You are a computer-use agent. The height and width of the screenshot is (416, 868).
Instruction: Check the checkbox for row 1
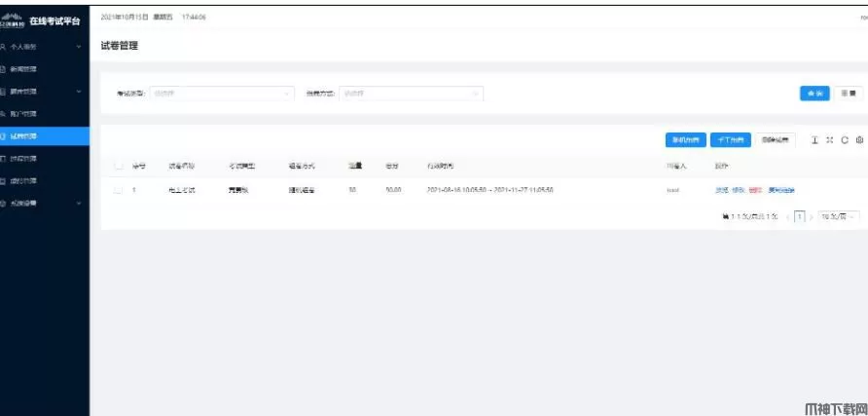[118, 191]
